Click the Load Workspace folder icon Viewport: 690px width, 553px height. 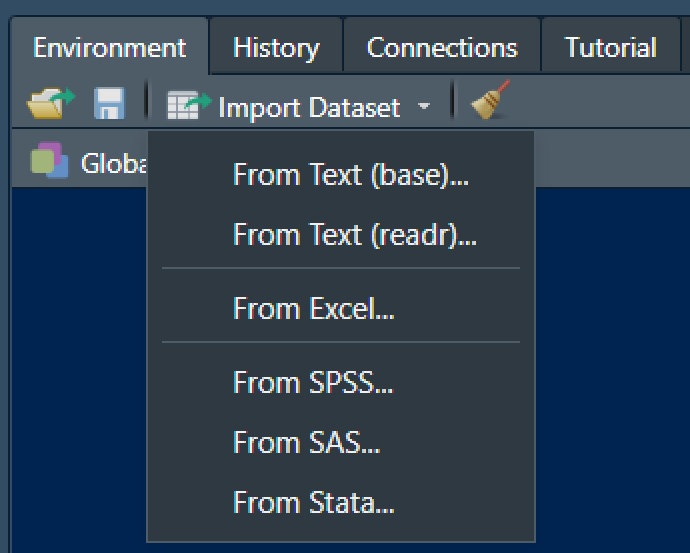[x=50, y=104]
